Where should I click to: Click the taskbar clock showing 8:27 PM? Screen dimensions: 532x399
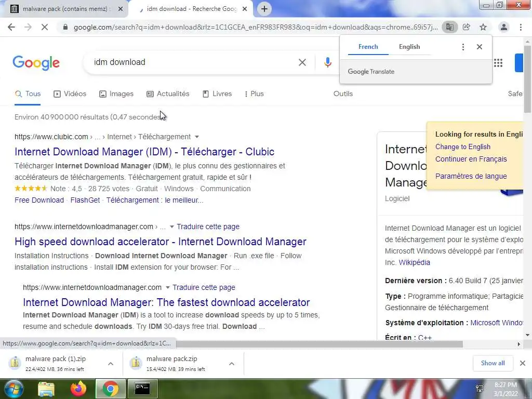[506, 389]
